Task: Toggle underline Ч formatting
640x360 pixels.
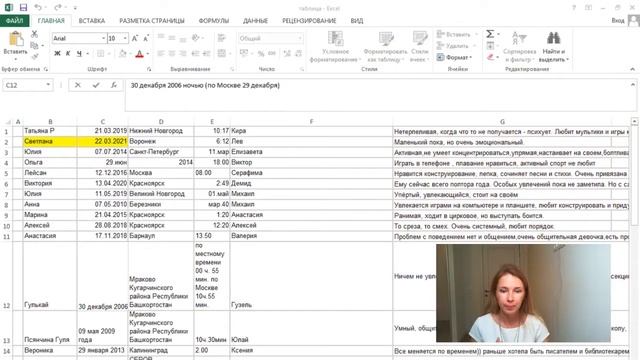Action: [79, 53]
